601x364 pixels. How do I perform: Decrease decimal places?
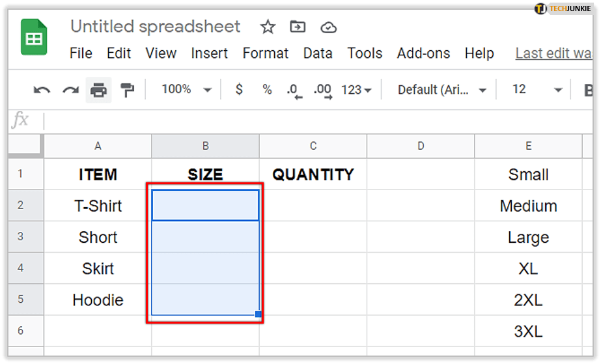click(294, 90)
